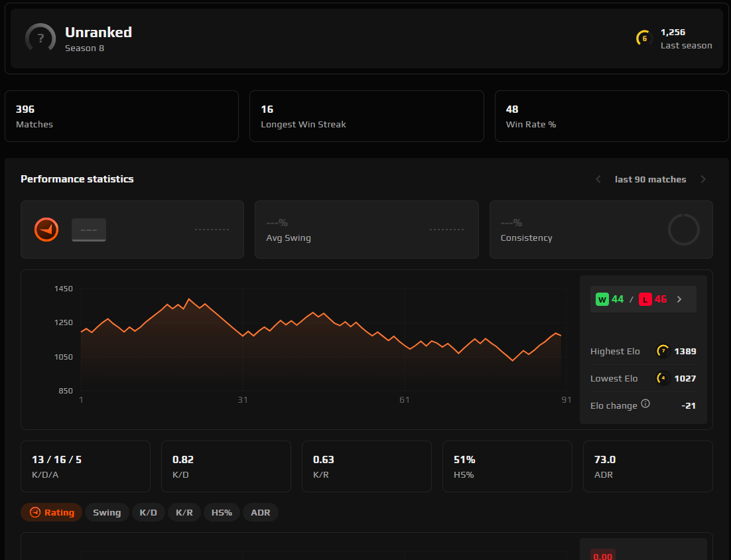The height and width of the screenshot is (560, 731).
Task: Click the Elo change info icon
Action: click(645, 404)
